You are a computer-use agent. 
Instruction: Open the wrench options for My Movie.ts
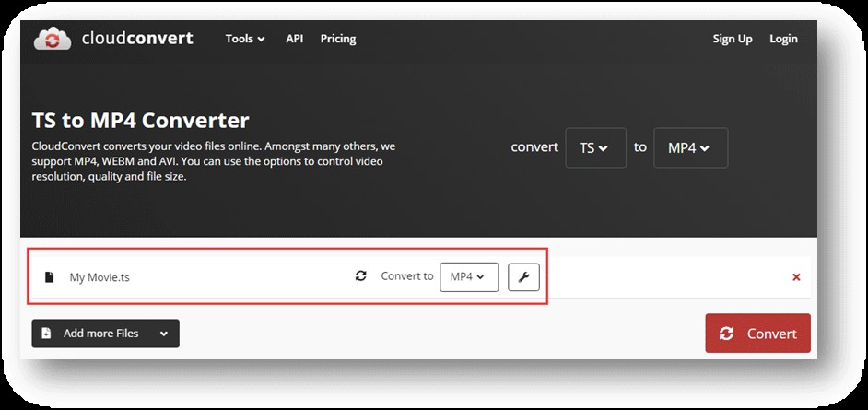[x=523, y=277]
